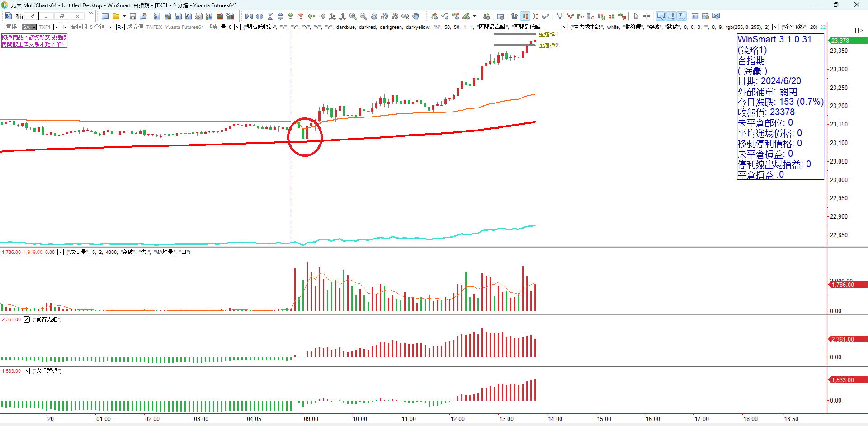Click the hourglass-shaped vertical compress icon
The height and width of the screenshot is (426, 868).
[270, 16]
